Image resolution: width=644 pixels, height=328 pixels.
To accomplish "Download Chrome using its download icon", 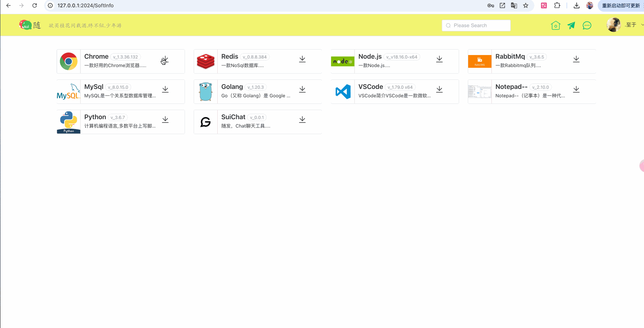I will coord(165,59).
